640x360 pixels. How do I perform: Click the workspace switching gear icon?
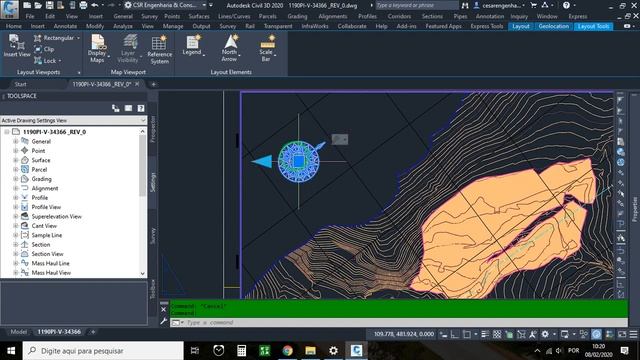(x=545, y=334)
